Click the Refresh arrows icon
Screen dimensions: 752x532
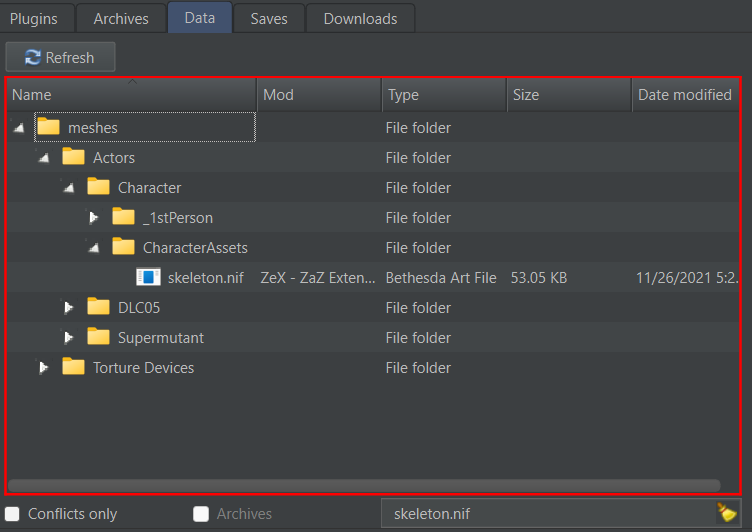[33, 57]
